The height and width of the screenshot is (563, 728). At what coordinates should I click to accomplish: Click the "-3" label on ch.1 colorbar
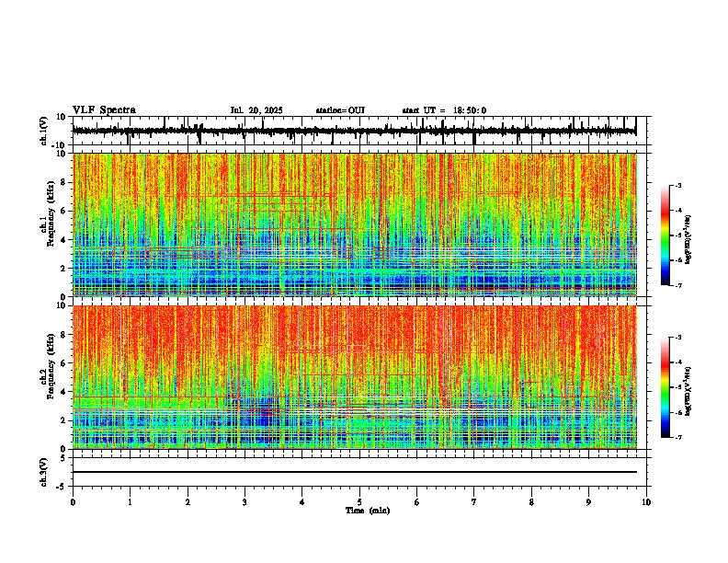point(678,185)
